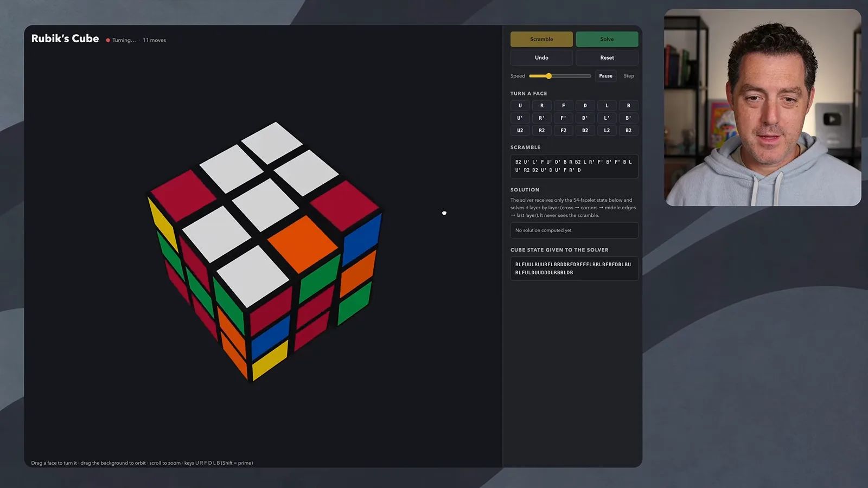
Task: Advance one move with Step
Action: (629, 76)
